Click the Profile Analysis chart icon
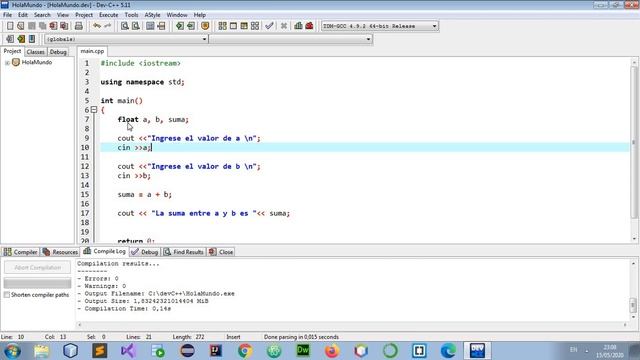The height and width of the screenshot is (360, 640). [x=298, y=26]
